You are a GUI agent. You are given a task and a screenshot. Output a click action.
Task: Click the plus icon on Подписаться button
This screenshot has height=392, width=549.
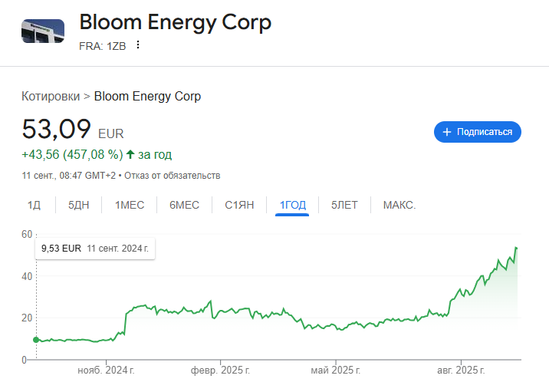[x=446, y=132]
